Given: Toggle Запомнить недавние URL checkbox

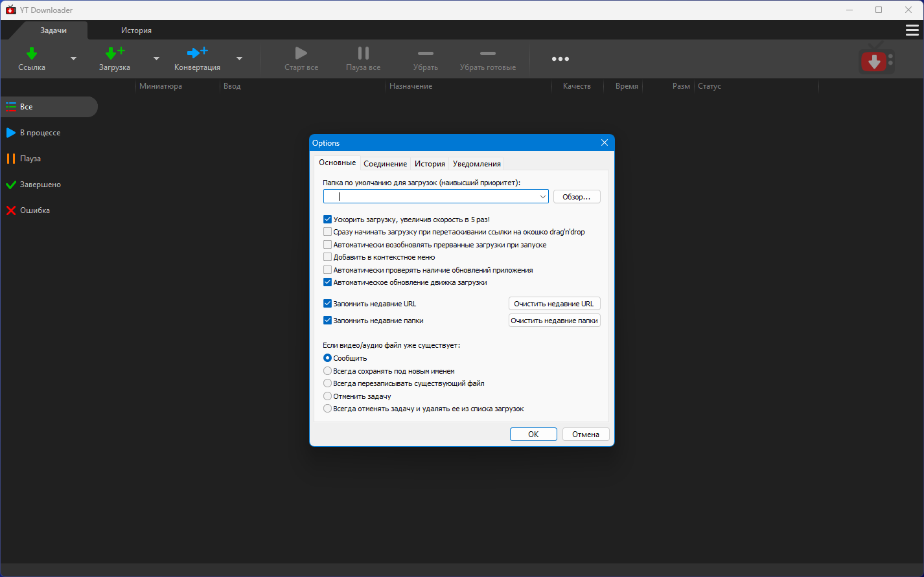Looking at the screenshot, I should (x=327, y=304).
